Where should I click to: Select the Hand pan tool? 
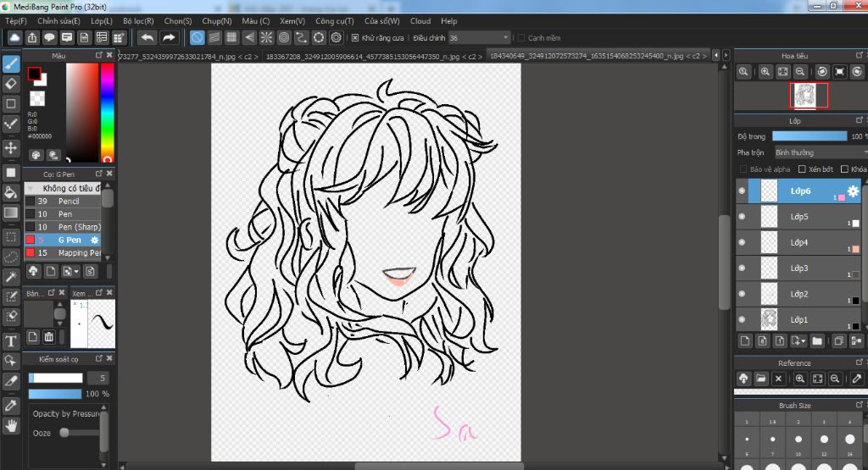(11, 425)
